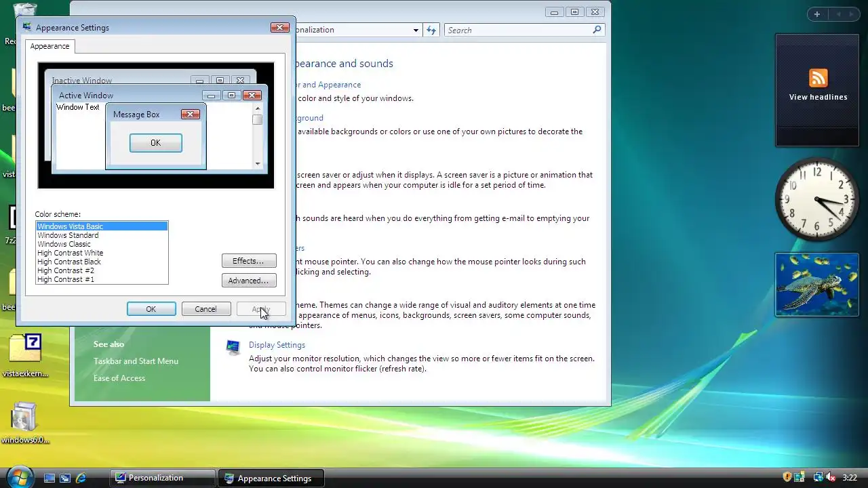Click the muted volume tray icon
The height and width of the screenshot is (488, 868).
click(831, 477)
